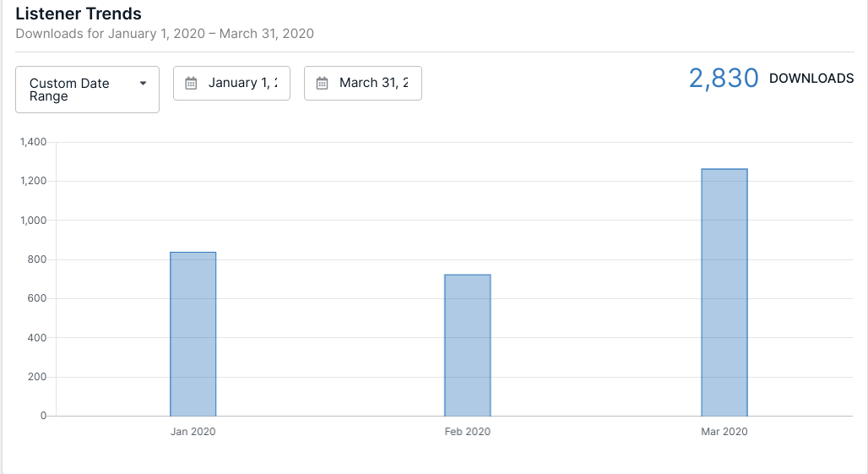Click the 200 y-axis label
This screenshot has height=474, width=868.
37,377
